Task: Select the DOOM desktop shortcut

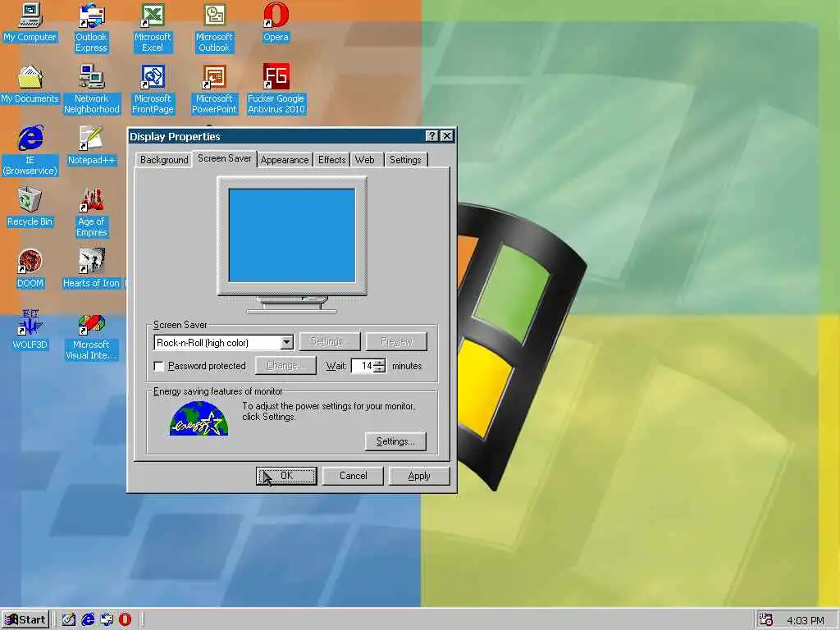Action: (x=30, y=269)
